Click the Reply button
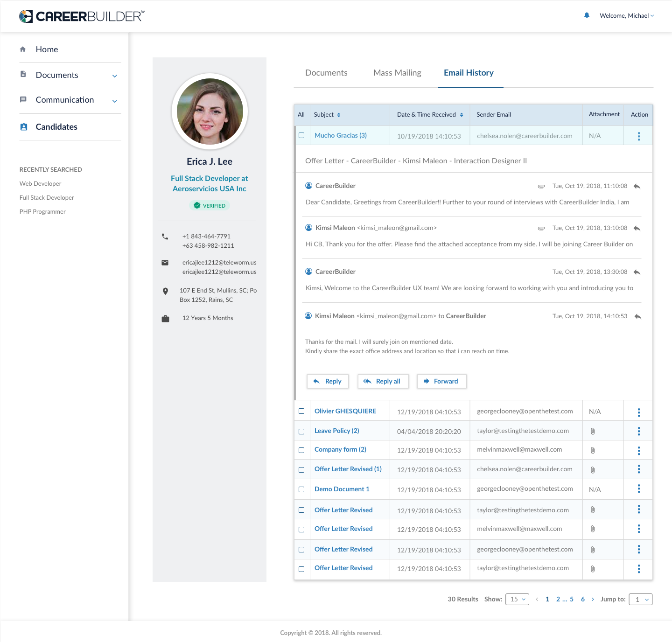Screen dimensions: 672x642 click(328, 381)
